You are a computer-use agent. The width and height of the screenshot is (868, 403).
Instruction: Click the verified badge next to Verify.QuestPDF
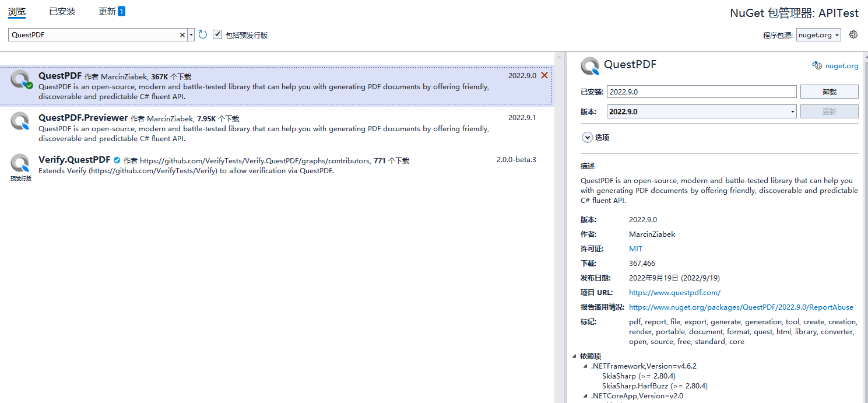[117, 160]
